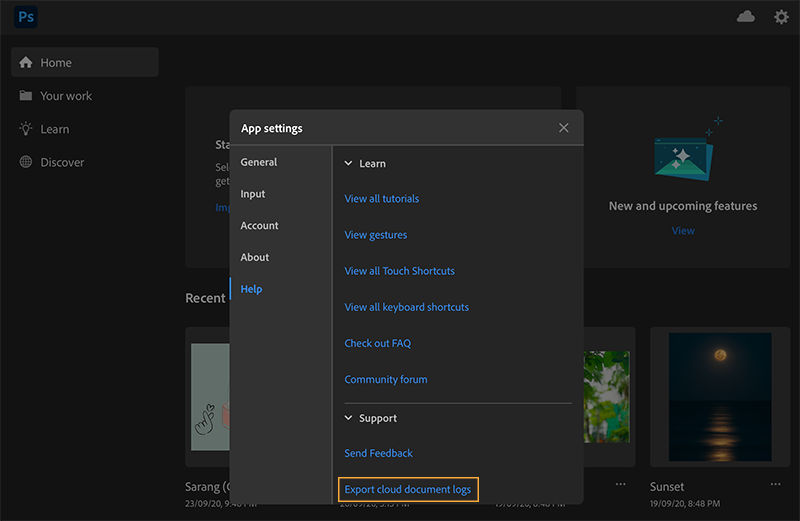Open Discover globe section
This screenshot has height=521, width=800.
coord(62,162)
